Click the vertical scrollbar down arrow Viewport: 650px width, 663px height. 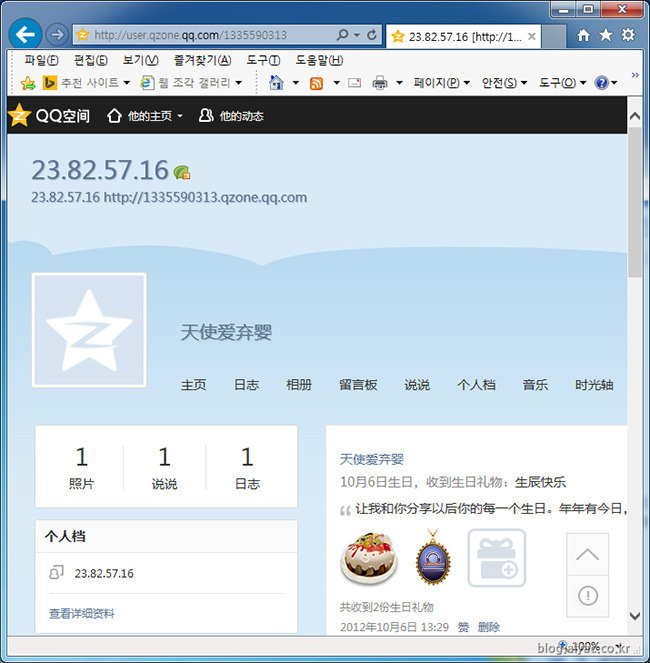point(635,616)
